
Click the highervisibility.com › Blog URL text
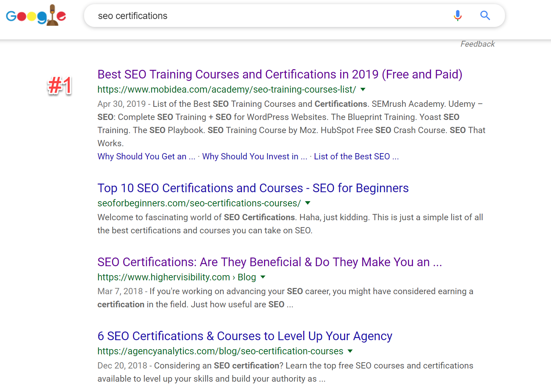(177, 277)
